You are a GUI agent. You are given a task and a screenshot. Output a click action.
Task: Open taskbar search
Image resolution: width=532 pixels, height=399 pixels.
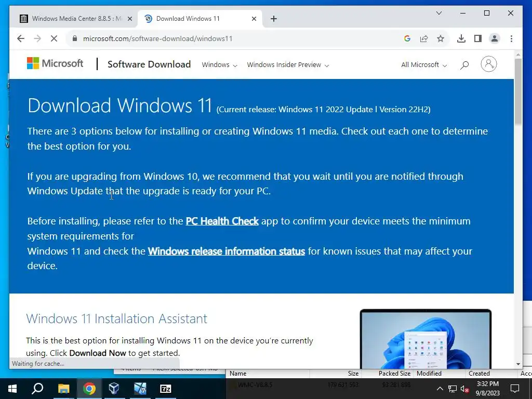tap(37, 389)
